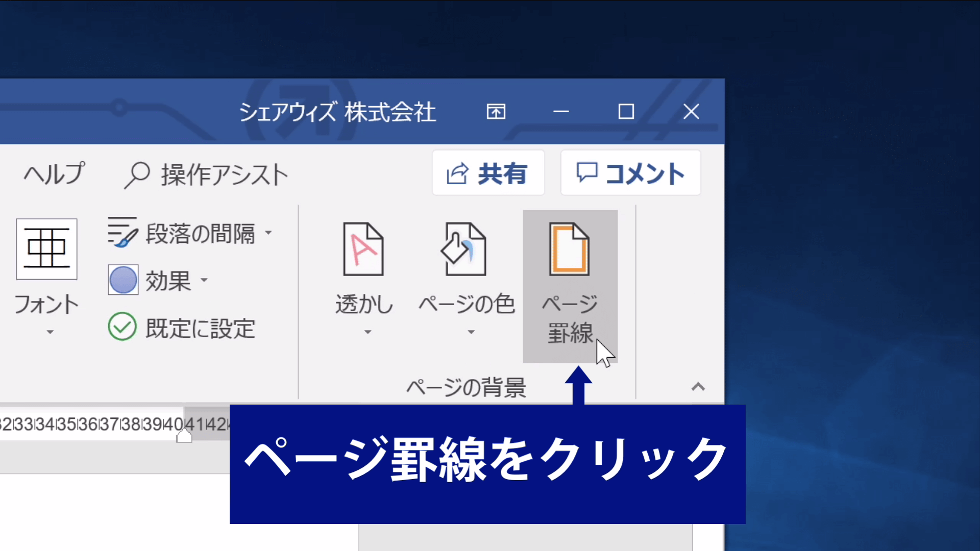980x551 pixels.
Task: Click the Tell Me (操作アシスト) search box
Action: (x=207, y=174)
